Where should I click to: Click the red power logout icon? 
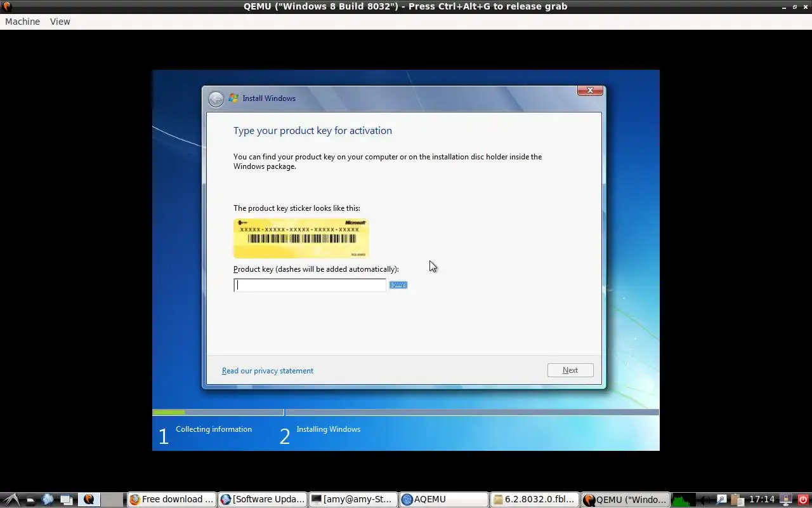coord(802,500)
